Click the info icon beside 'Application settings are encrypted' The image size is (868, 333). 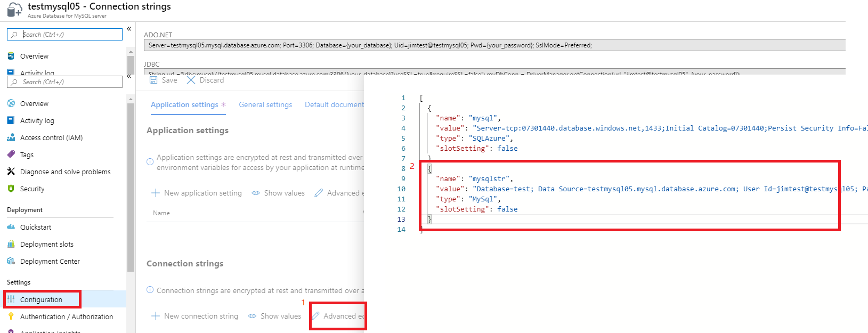[x=150, y=161]
